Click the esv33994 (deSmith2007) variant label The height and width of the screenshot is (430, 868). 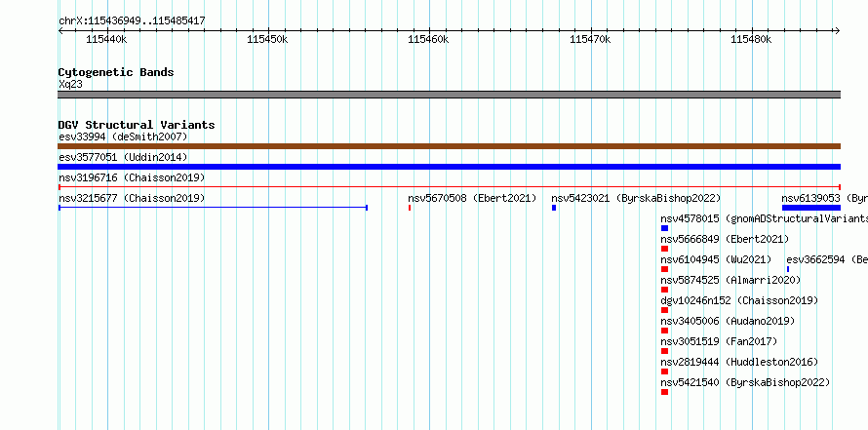pos(123,137)
